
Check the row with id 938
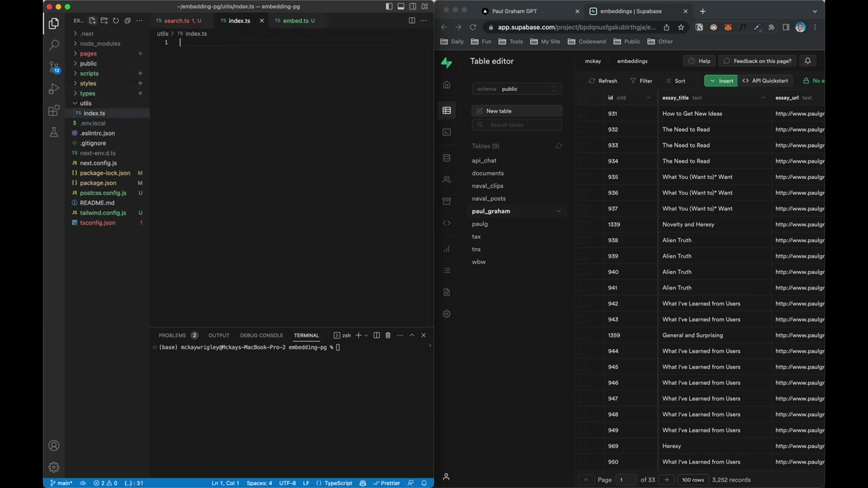(582, 241)
